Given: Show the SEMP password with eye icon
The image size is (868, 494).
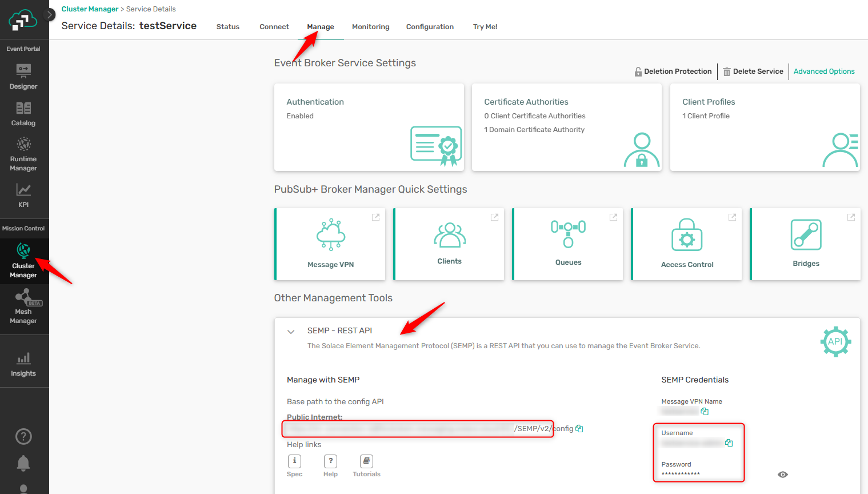Looking at the screenshot, I should [783, 475].
